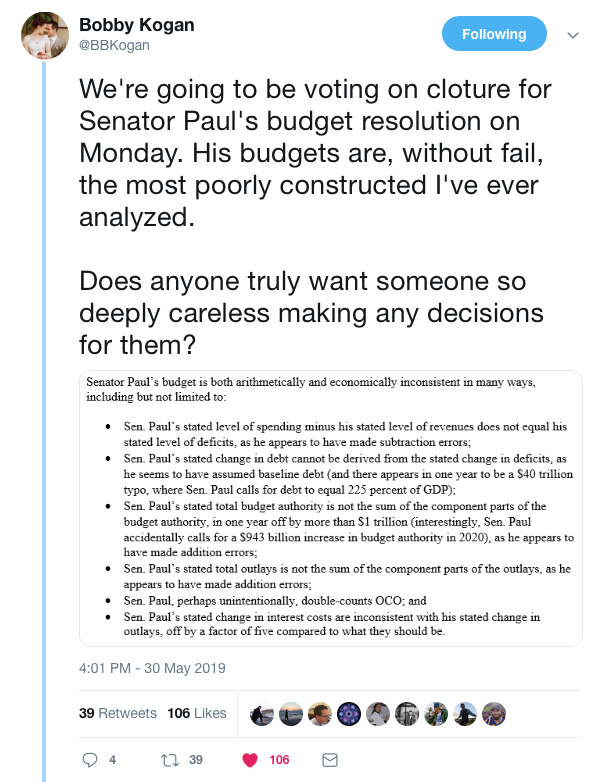Click the retweet arrows icon
Image resolution: width=607 pixels, height=782 pixels.
(170, 760)
